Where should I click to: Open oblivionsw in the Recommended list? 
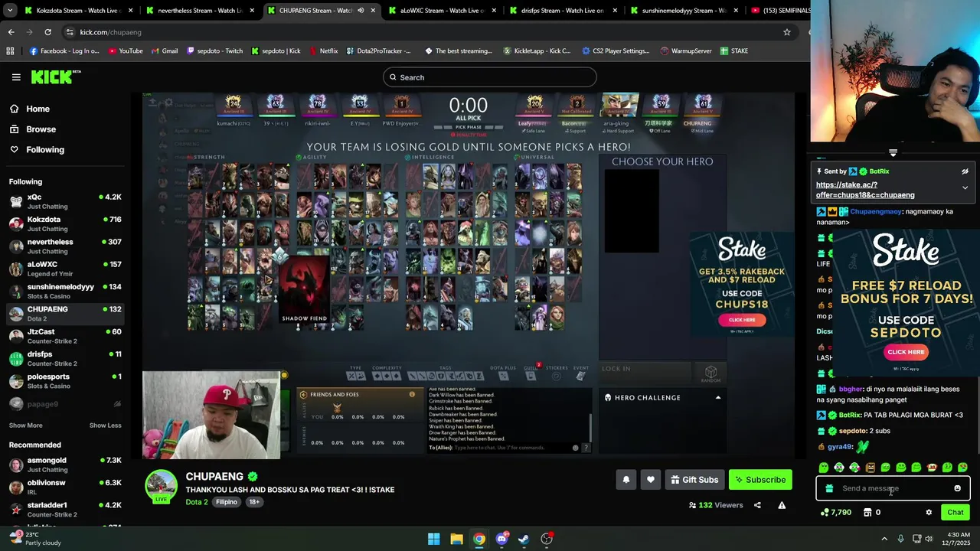pyautogui.click(x=65, y=487)
